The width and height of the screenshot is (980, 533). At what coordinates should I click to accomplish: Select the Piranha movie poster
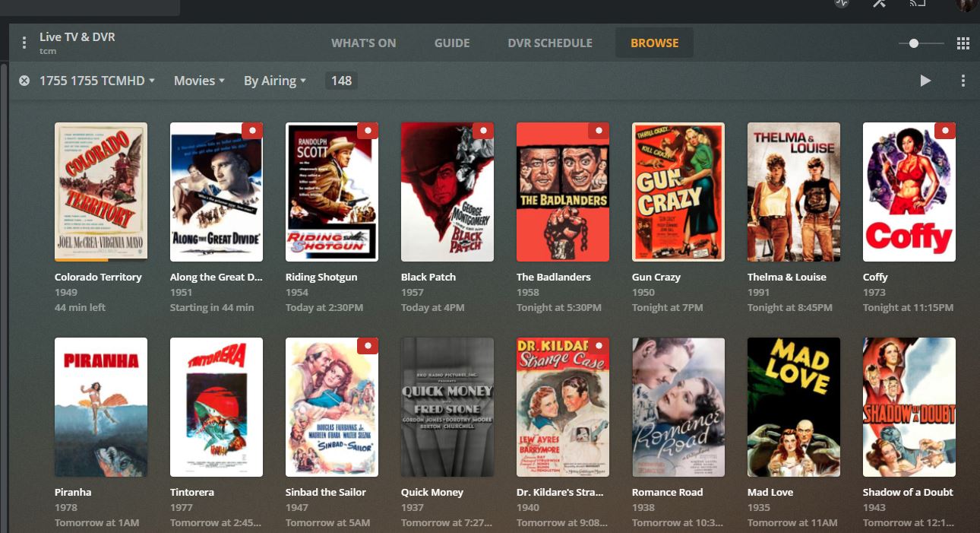coord(100,407)
